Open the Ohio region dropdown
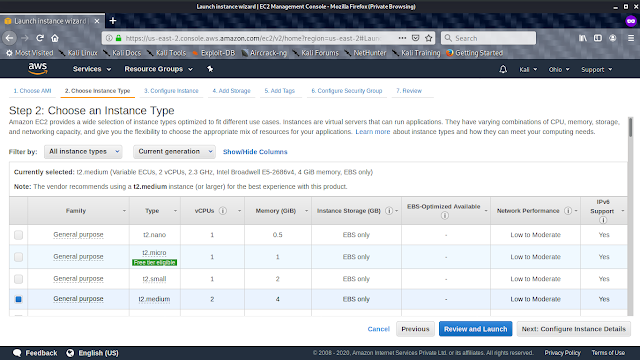Image resolution: width=640 pixels, height=360 pixels. coord(559,69)
